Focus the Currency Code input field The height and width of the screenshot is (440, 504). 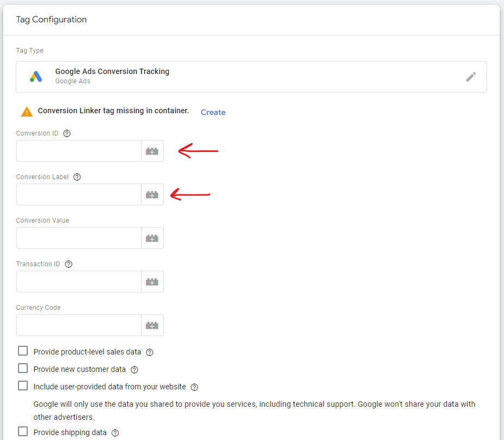click(79, 325)
